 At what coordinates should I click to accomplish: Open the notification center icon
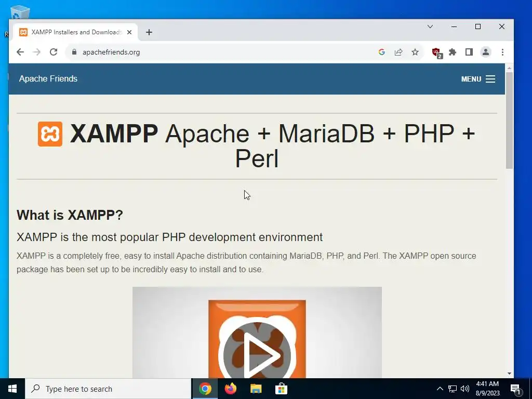click(x=515, y=389)
